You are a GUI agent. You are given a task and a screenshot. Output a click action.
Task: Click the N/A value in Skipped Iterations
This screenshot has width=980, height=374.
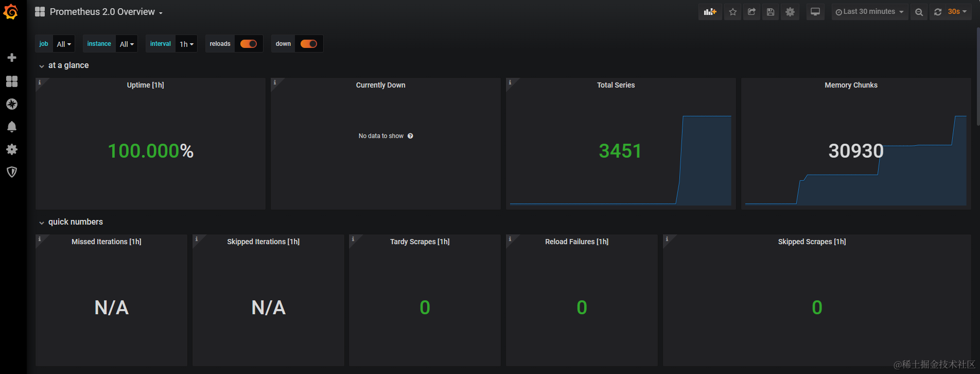click(x=269, y=308)
